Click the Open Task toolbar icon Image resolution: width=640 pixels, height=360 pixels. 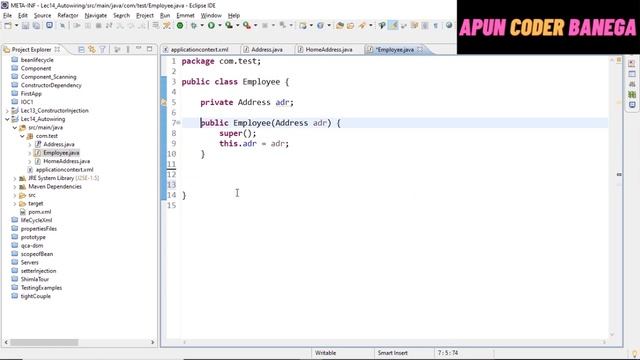(351, 25)
